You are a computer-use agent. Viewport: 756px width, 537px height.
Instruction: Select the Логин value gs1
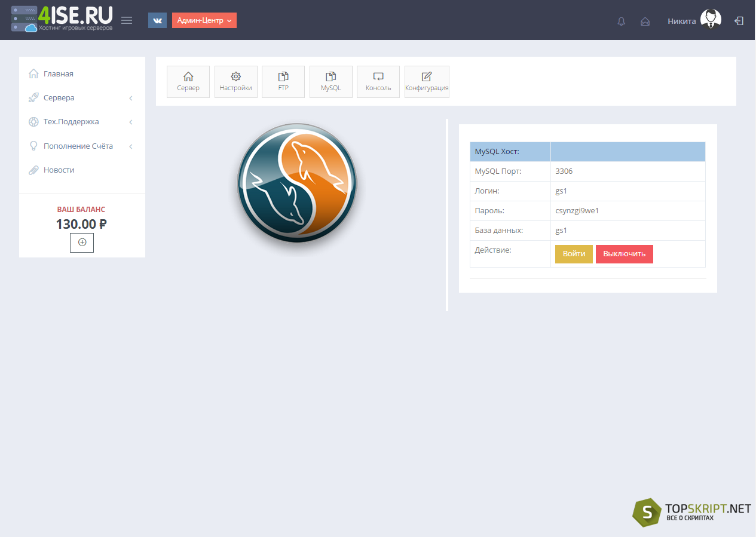[561, 191]
